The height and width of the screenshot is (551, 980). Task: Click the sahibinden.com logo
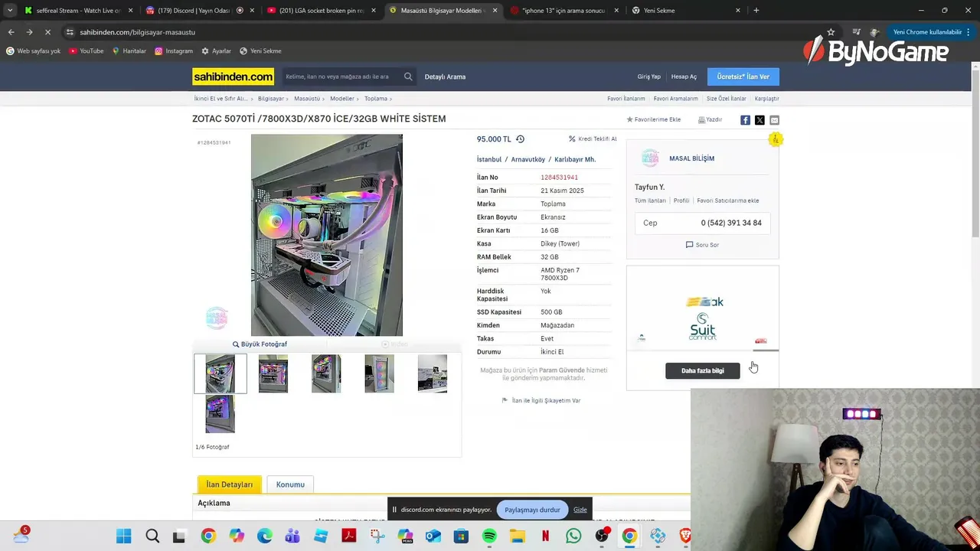[233, 77]
